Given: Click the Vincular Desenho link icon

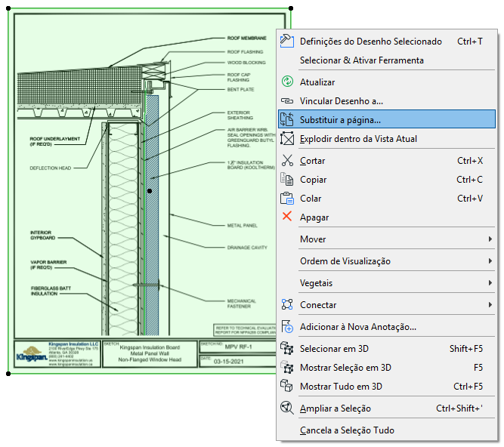Looking at the screenshot, I should pos(287,100).
